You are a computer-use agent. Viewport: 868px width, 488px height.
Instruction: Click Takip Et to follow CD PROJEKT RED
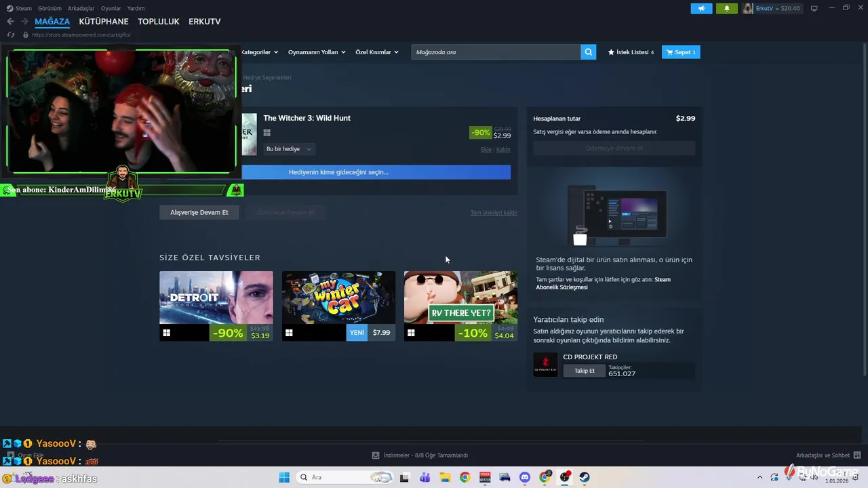coord(584,371)
